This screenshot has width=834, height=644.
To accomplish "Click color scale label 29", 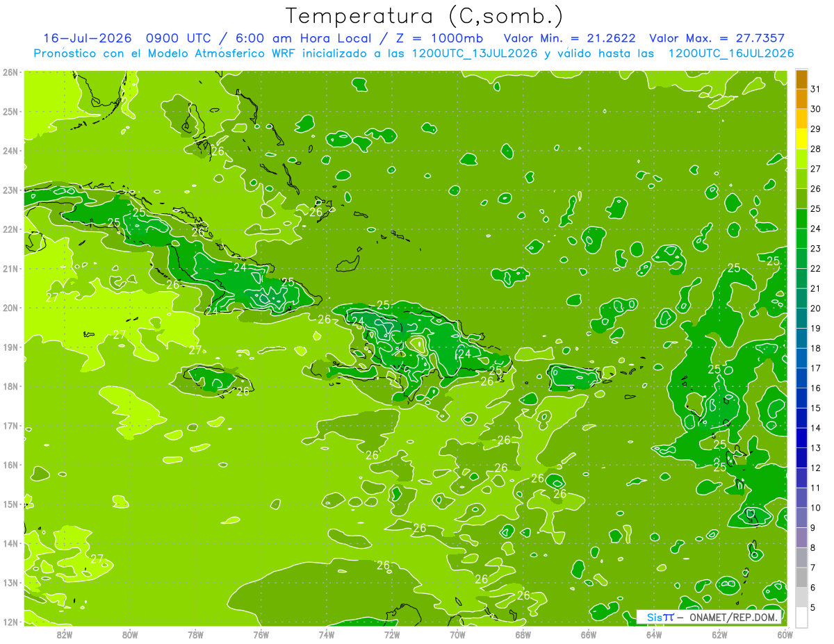I will coord(815,129).
